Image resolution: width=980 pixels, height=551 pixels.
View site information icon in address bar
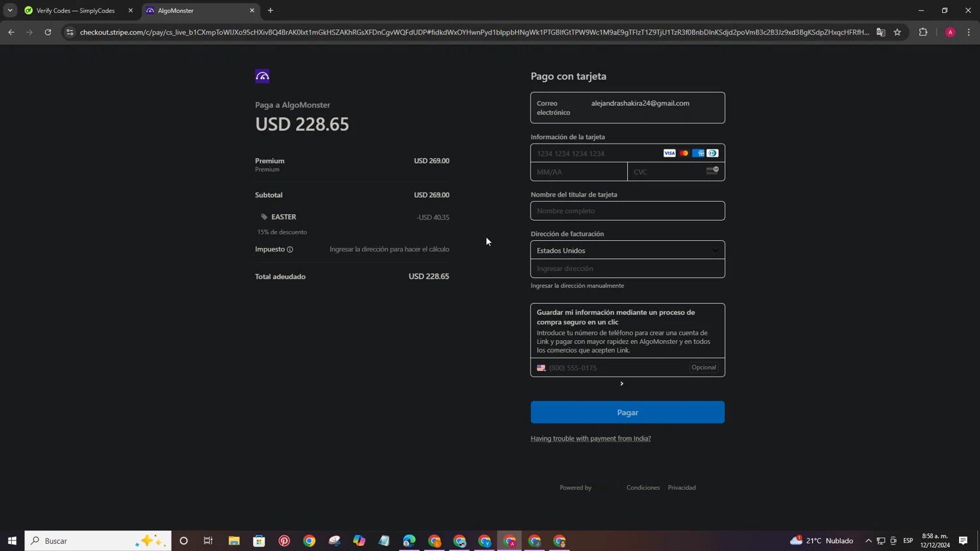[x=70, y=32]
